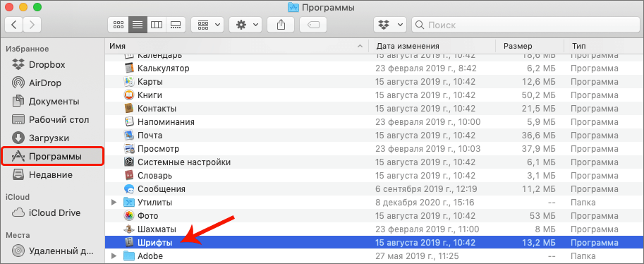Open the gear action menu

(245, 25)
